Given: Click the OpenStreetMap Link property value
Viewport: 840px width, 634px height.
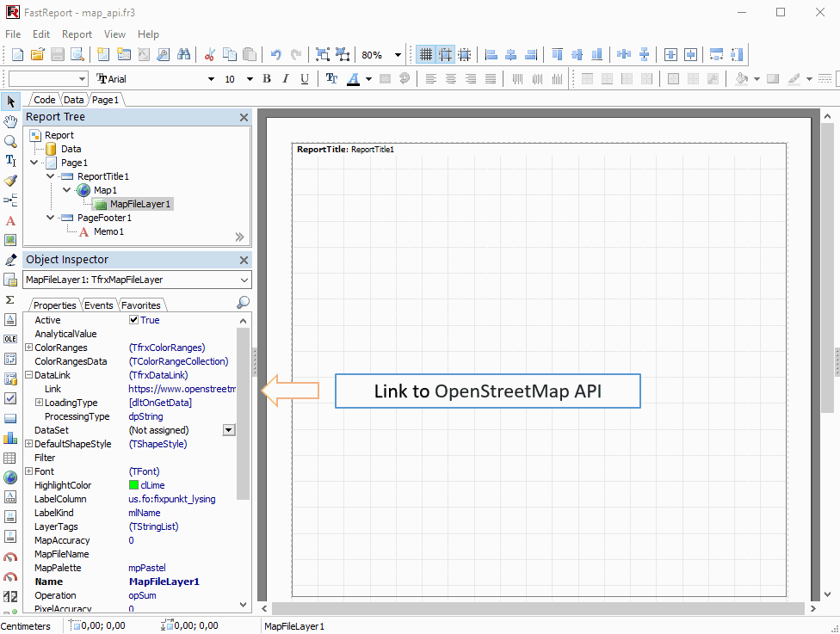Looking at the screenshot, I should tap(182, 388).
